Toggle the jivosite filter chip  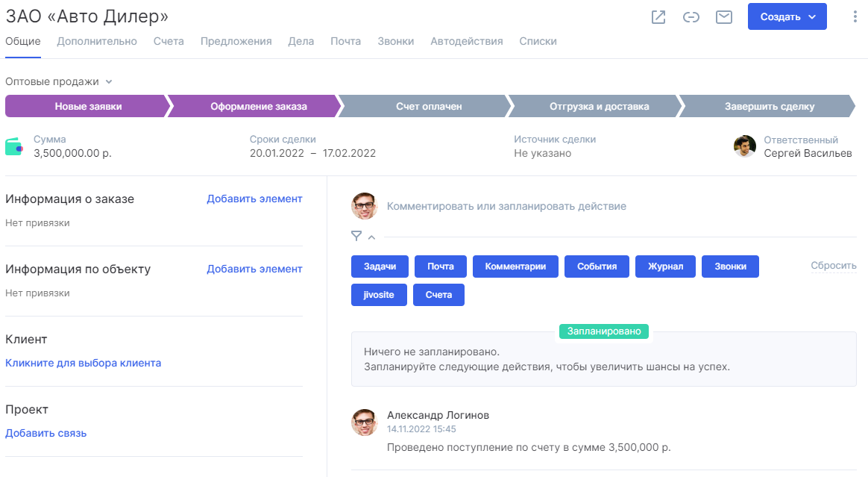(379, 295)
